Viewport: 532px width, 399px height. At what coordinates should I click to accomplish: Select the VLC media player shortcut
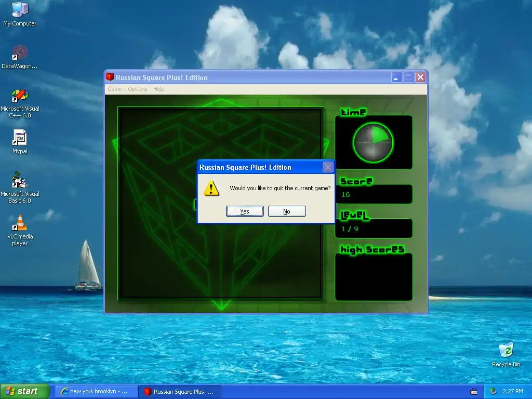(x=20, y=230)
